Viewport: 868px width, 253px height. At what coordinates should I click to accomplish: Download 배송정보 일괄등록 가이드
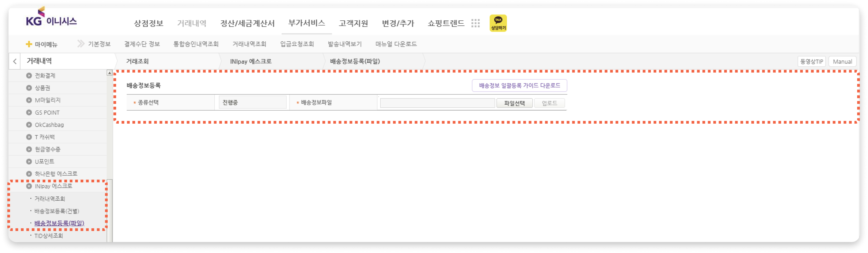coord(519,86)
